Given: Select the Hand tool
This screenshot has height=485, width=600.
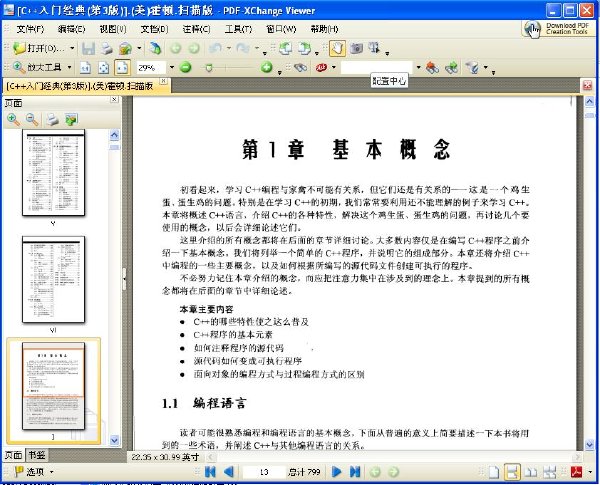Looking at the screenshot, I should 337,48.
